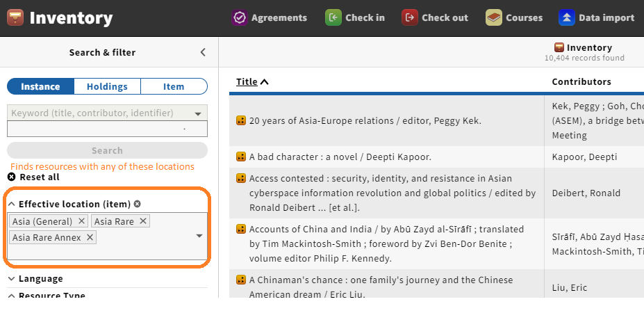
Task: Select the Instance segment tab
Action: 40,86
